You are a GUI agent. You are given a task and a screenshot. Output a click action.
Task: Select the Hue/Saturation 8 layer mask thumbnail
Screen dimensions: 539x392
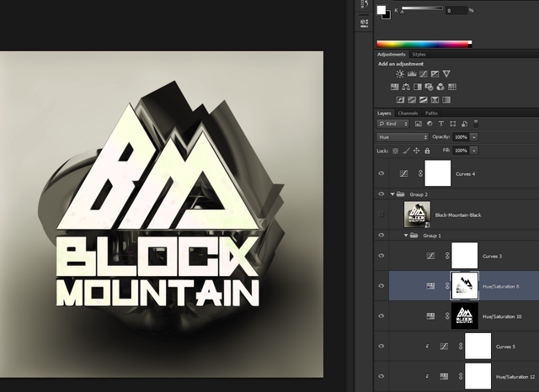click(x=465, y=286)
